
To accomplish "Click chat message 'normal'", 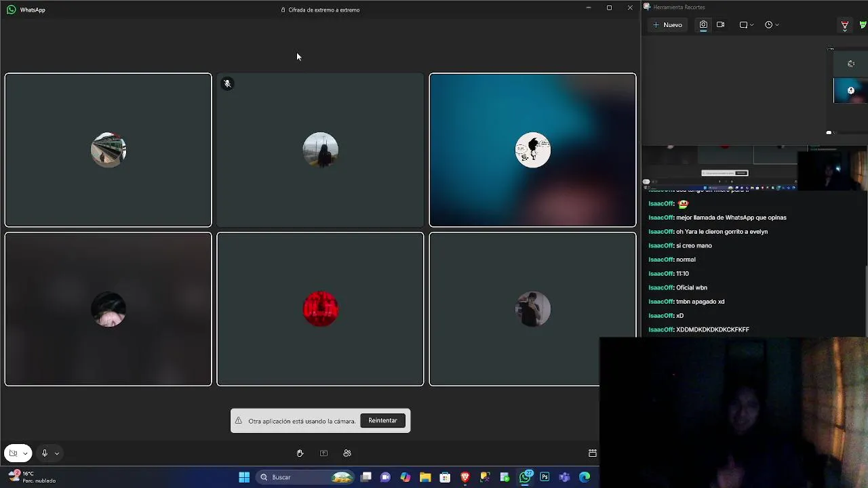I will coord(686,260).
